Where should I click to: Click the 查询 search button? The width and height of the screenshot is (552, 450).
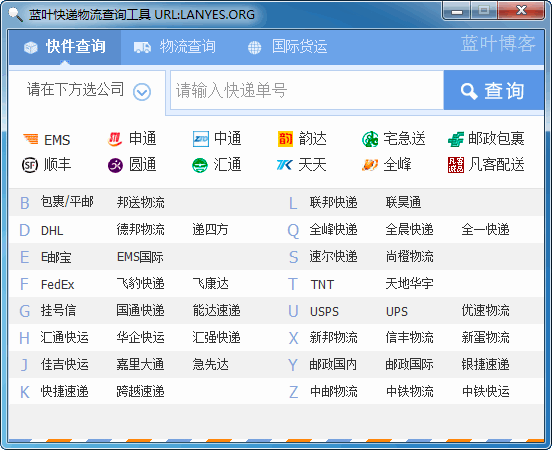[x=494, y=90]
